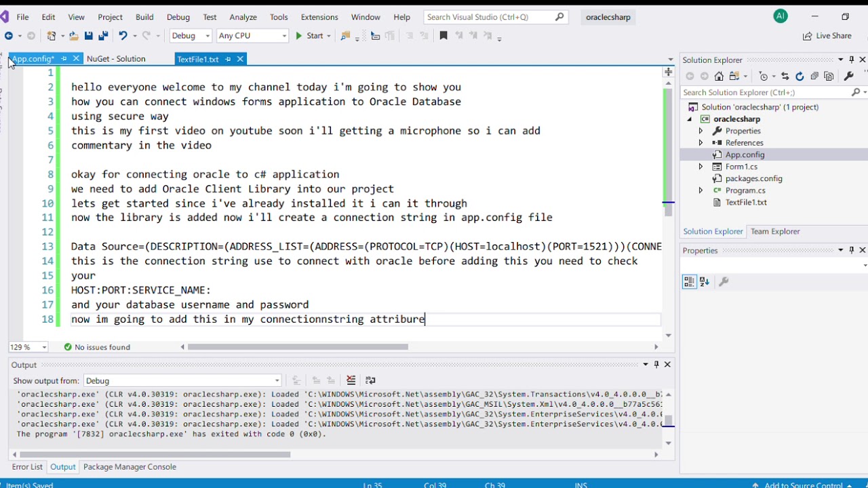Click Clear All icon in Output window
Image resolution: width=868 pixels, height=488 pixels.
point(351,380)
